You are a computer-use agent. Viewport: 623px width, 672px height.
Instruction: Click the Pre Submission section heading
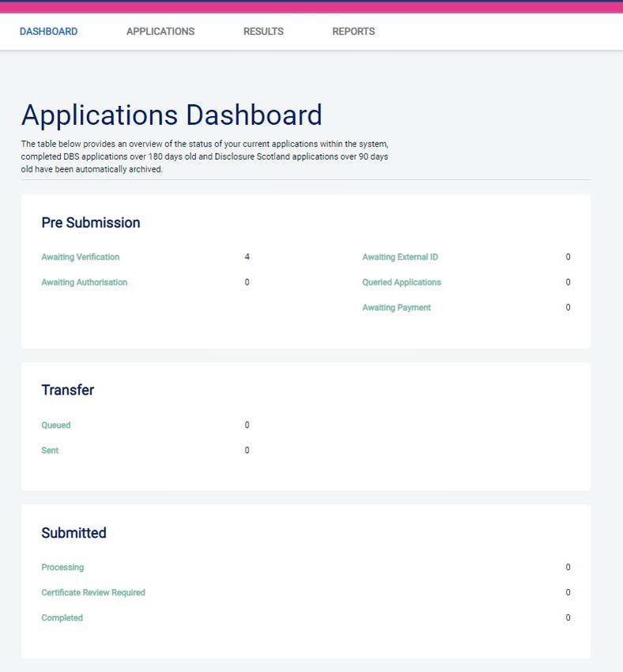pos(91,222)
